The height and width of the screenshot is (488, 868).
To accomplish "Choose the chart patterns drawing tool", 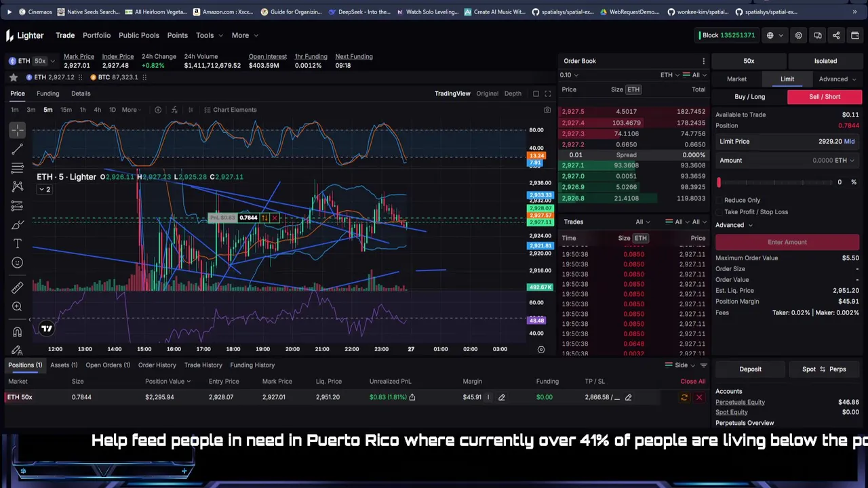I will point(17,186).
